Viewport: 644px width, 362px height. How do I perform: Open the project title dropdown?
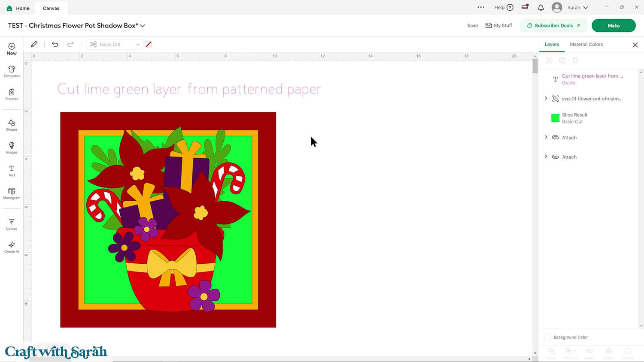coord(143,26)
